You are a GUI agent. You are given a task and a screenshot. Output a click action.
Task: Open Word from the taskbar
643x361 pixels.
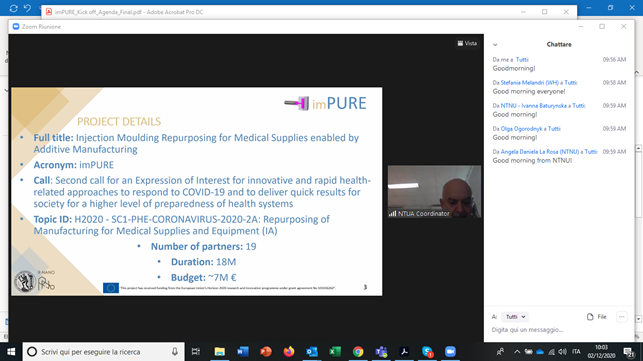click(243, 352)
